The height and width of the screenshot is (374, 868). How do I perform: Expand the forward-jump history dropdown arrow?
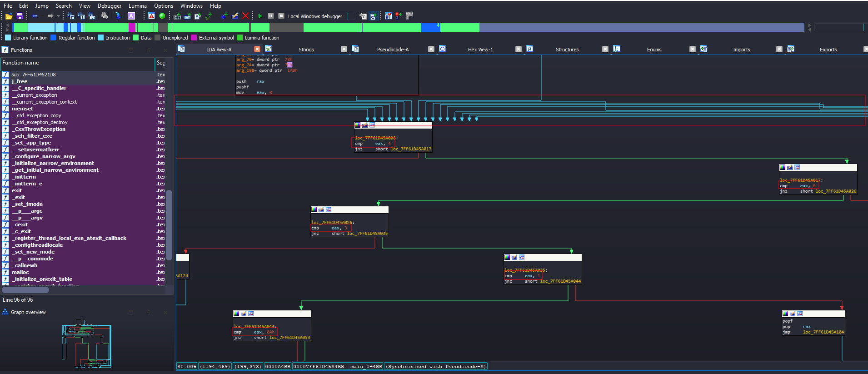[x=58, y=16]
